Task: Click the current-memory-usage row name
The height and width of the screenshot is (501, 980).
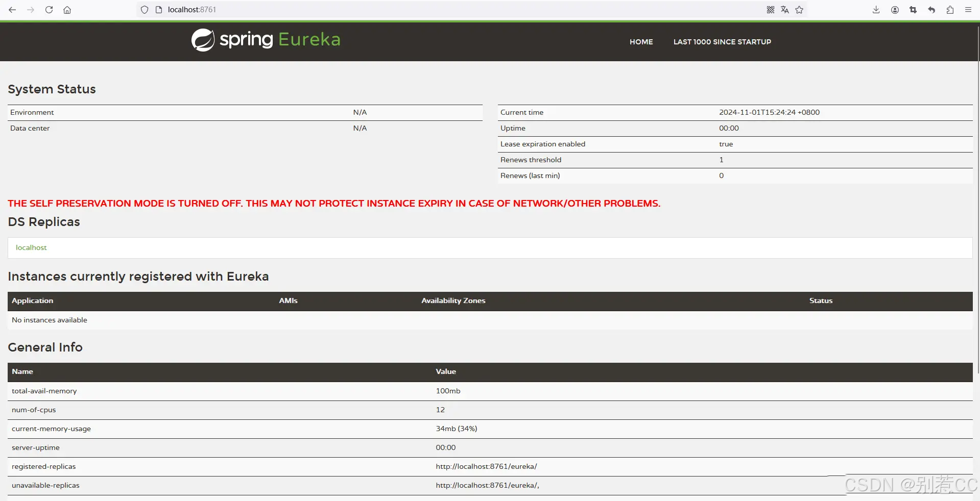Action: click(51, 429)
